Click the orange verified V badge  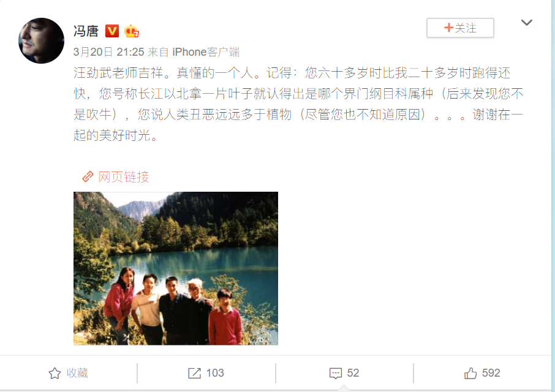coord(112,31)
